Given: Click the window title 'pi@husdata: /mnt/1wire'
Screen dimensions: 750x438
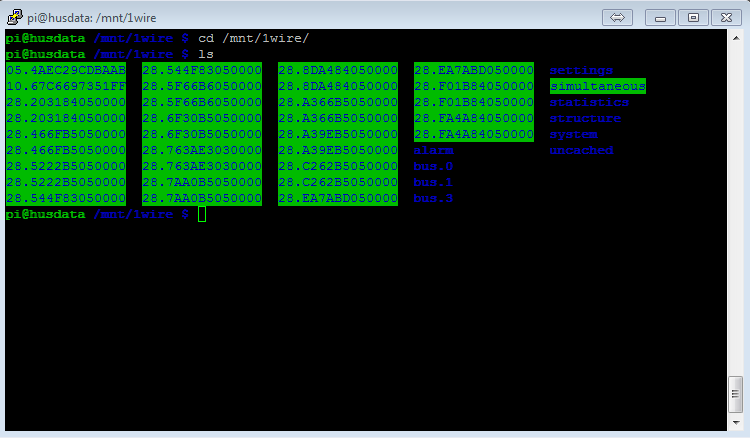Looking at the screenshot, I should coord(91,17).
